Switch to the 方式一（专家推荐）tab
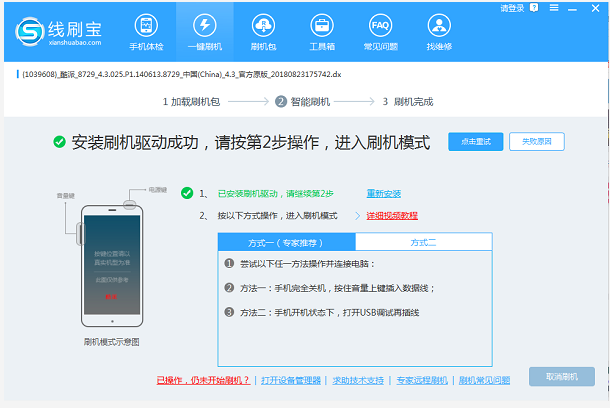The height and width of the screenshot is (408, 610). pos(285,242)
